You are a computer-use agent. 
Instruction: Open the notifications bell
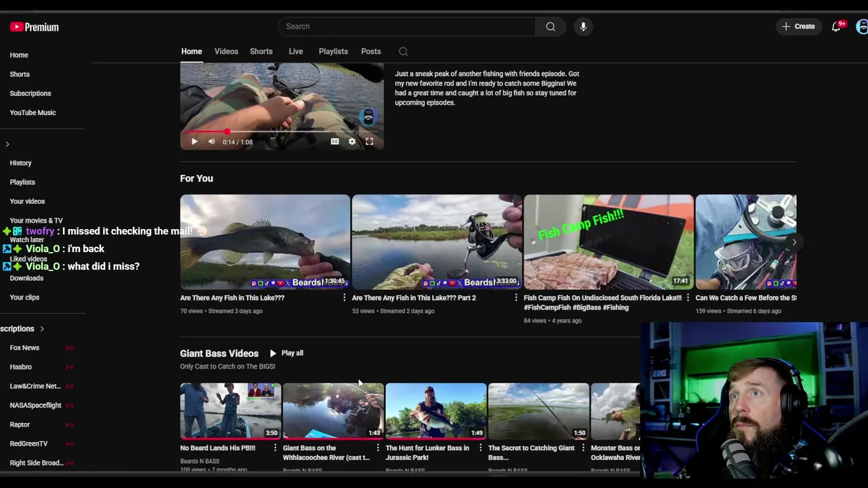coord(836,26)
